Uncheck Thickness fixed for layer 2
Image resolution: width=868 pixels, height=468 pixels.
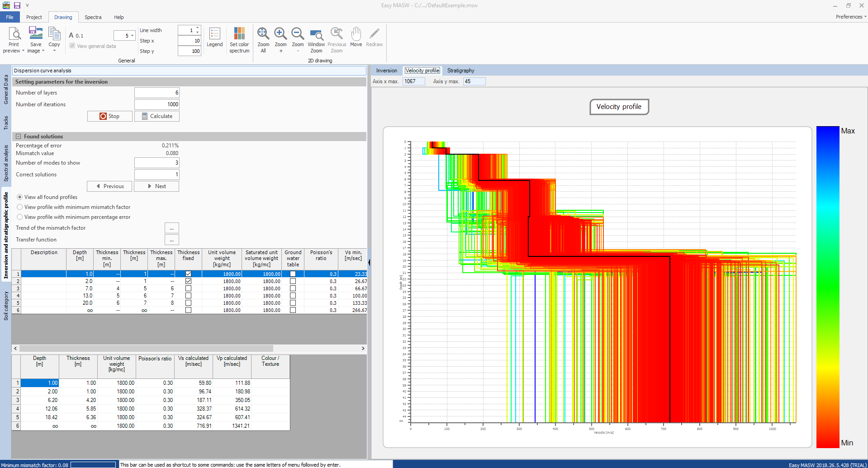coord(188,281)
